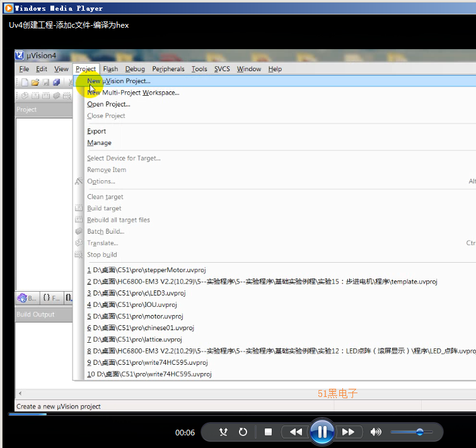Viewport: 476px width, 448px height.
Task: Click Stop build menu entry
Action: [x=275, y=254]
